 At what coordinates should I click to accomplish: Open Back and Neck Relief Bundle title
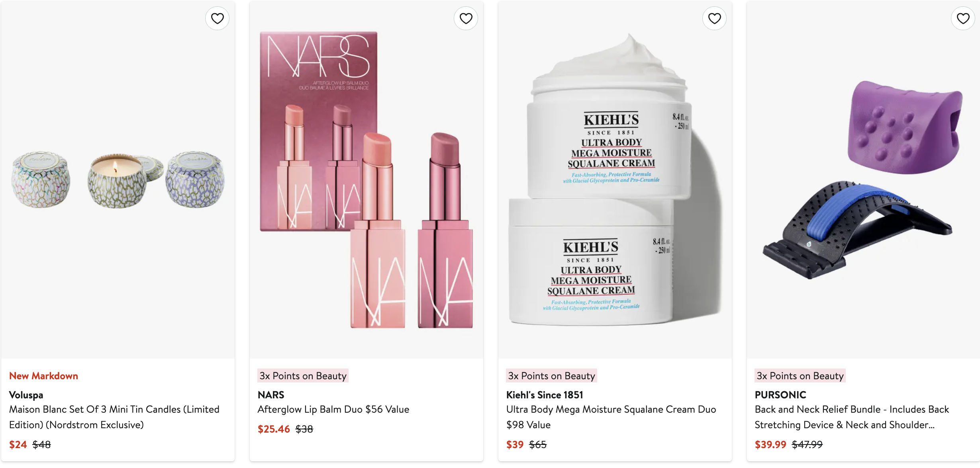(852, 417)
